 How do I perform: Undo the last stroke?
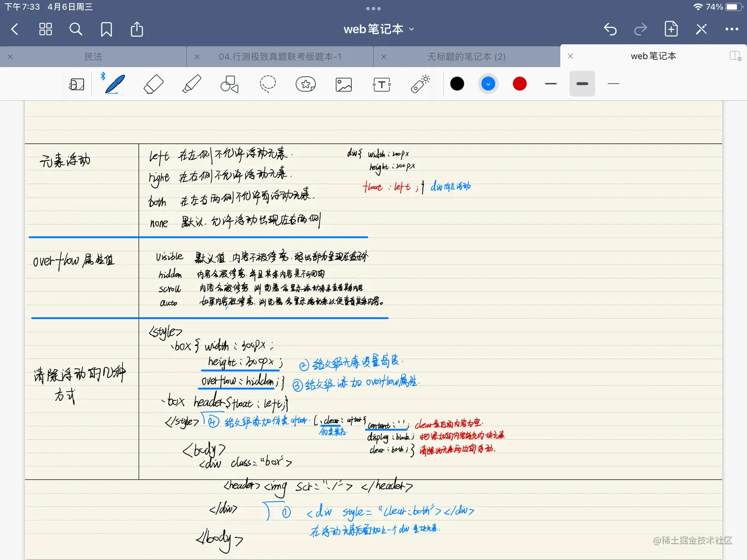(x=610, y=30)
